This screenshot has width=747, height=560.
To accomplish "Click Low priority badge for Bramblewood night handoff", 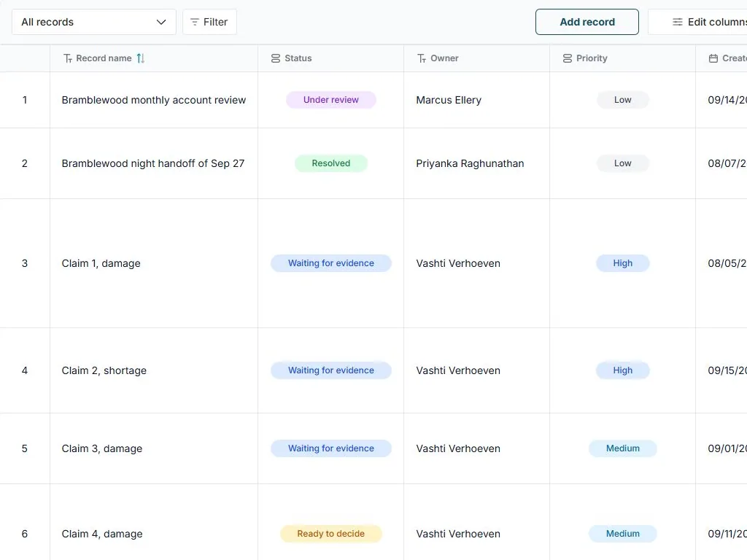I will tap(623, 163).
